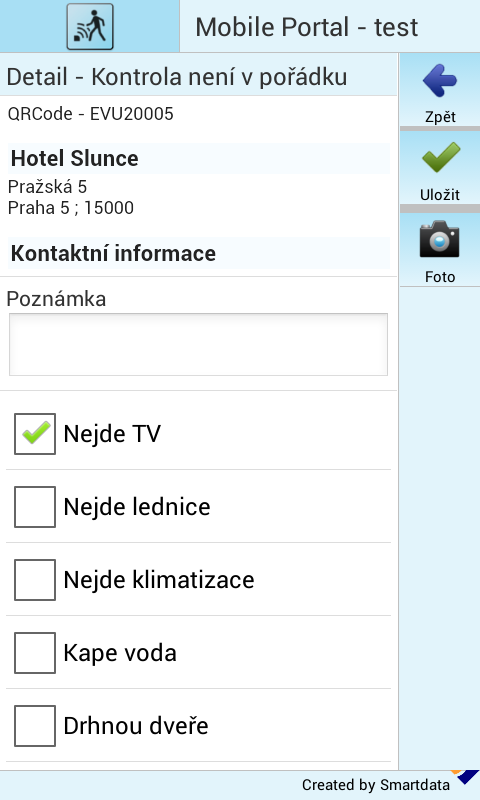
Task: Click the Uložit label text
Action: click(440, 194)
